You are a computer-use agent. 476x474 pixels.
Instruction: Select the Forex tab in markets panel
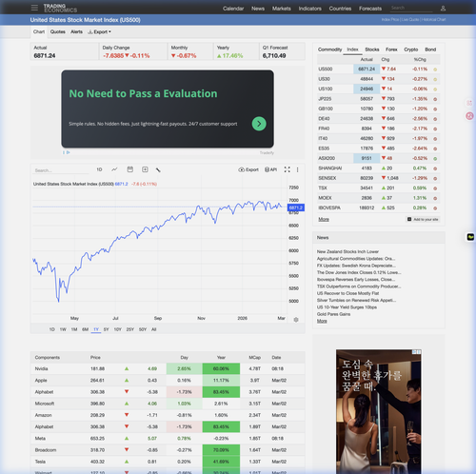tap(391, 49)
